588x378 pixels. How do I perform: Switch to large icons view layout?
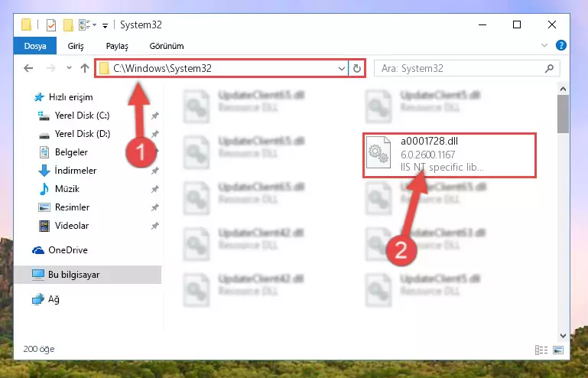pyautogui.click(x=558, y=350)
